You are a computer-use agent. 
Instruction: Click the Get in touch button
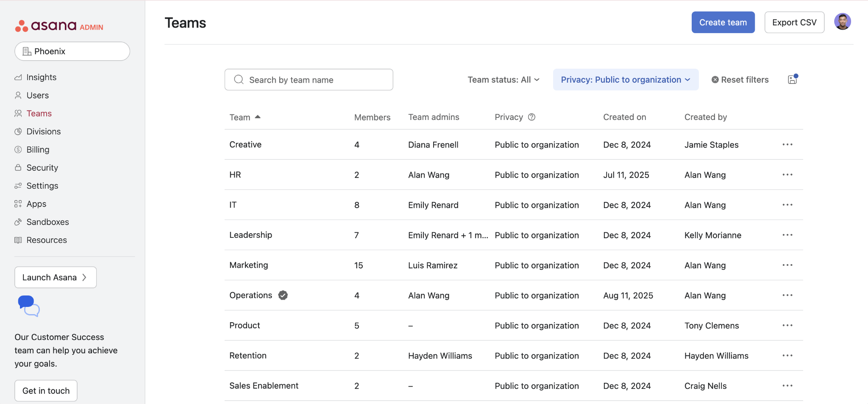click(x=46, y=390)
